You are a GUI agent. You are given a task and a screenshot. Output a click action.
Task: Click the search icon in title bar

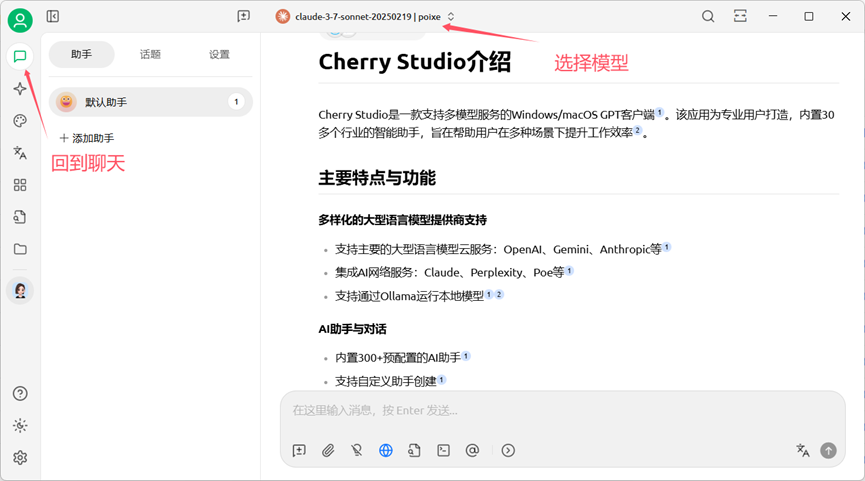(708, 17)
